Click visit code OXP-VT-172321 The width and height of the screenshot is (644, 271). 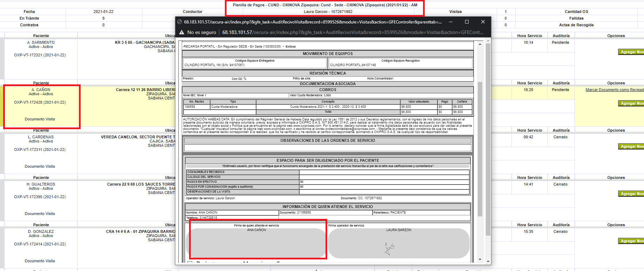[40, 55]
